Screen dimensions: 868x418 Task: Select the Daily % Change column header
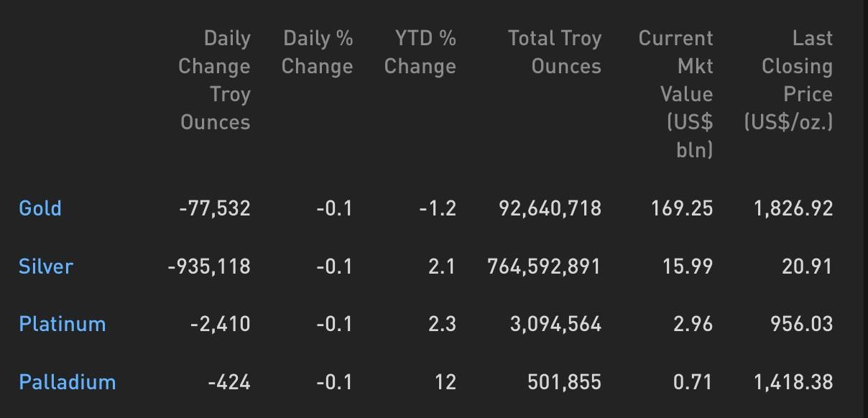point(318,52)
